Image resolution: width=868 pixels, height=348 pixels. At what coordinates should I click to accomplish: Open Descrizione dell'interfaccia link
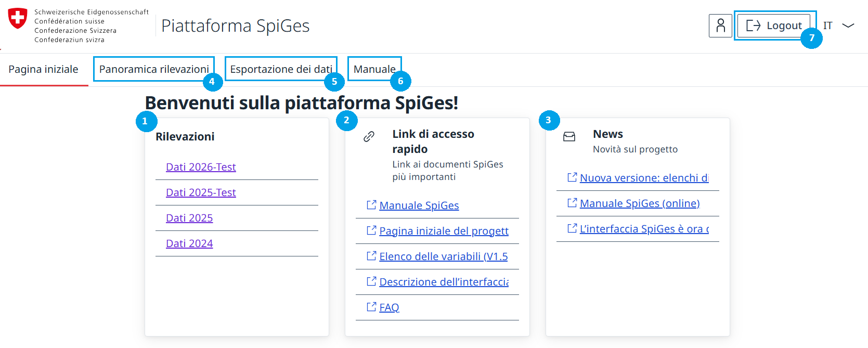444,282
